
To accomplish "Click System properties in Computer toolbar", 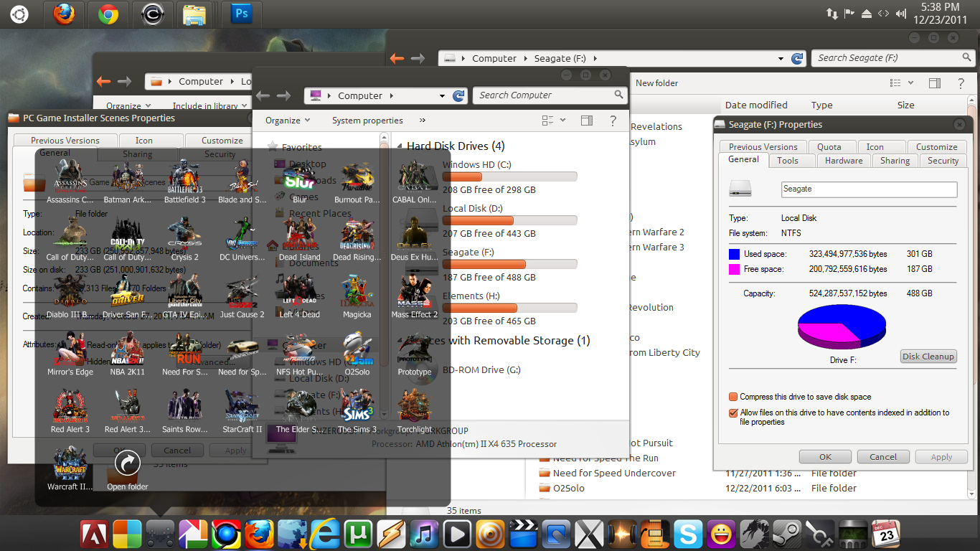I will click(x=367, y=121).
